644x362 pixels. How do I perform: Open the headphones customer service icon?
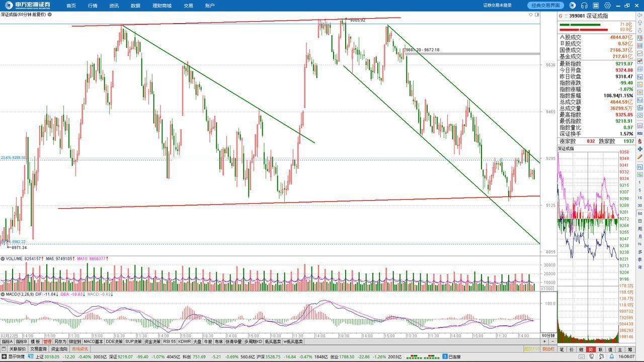(x=584, y=6)
